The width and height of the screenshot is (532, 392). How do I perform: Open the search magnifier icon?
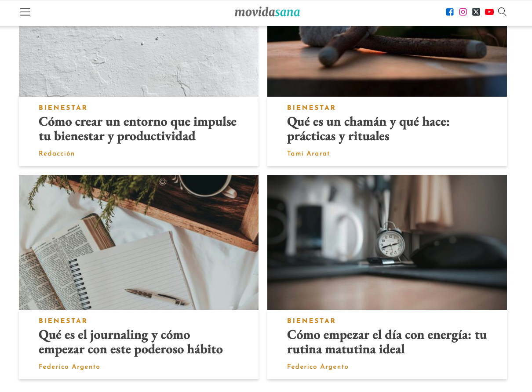click(x=502, y=12)
